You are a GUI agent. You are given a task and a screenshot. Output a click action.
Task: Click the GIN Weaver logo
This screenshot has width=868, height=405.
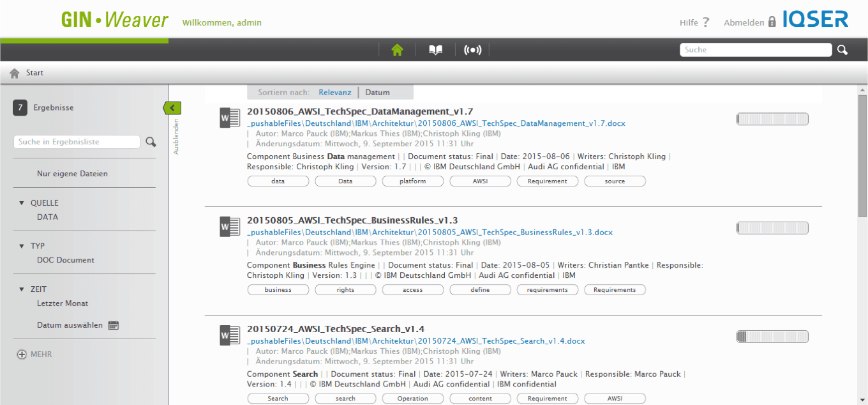(115, 20)
